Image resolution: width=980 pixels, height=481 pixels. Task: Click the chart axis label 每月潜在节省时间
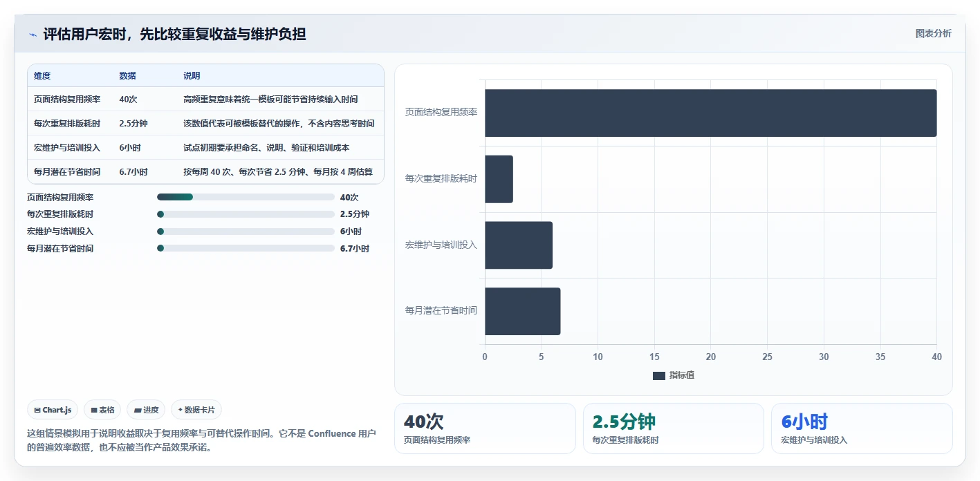pos(441,311)
